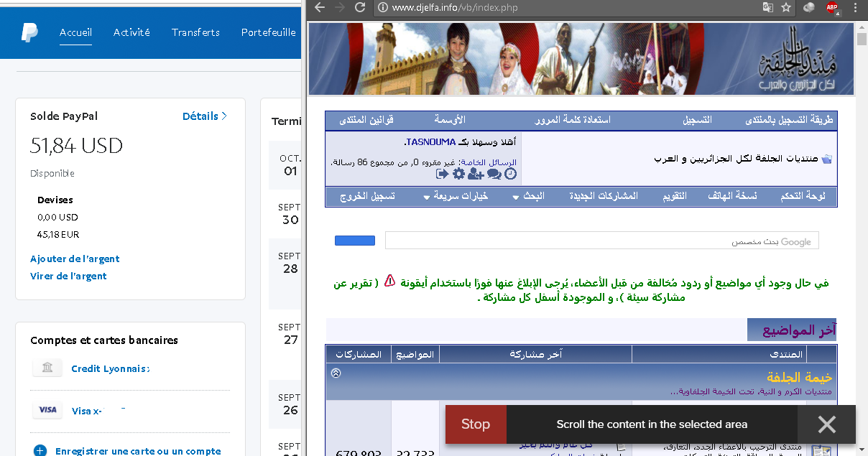The height and width of the screenshot is (456, 868).
Task: Click Enregistrer une carte ou un compte
Action: (138, 451)
